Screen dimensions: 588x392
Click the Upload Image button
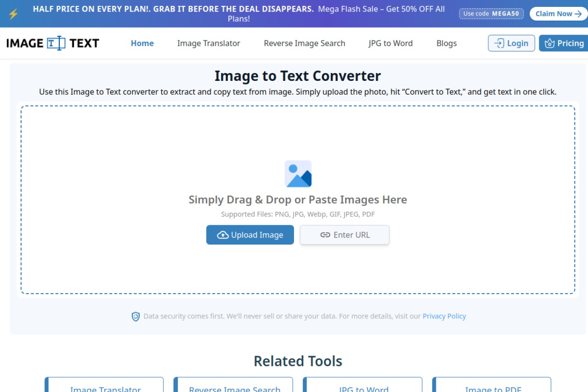point(250,235)
